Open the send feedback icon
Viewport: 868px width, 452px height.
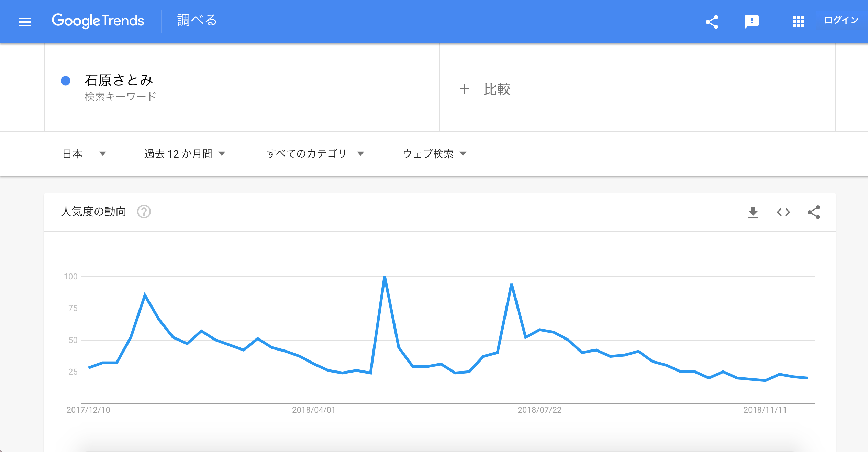(752, 22)
